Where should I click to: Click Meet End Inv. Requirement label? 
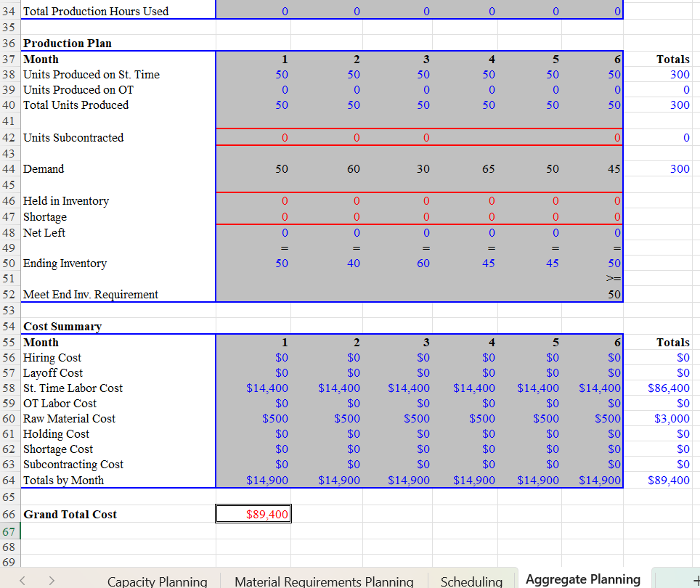(91, 295)
